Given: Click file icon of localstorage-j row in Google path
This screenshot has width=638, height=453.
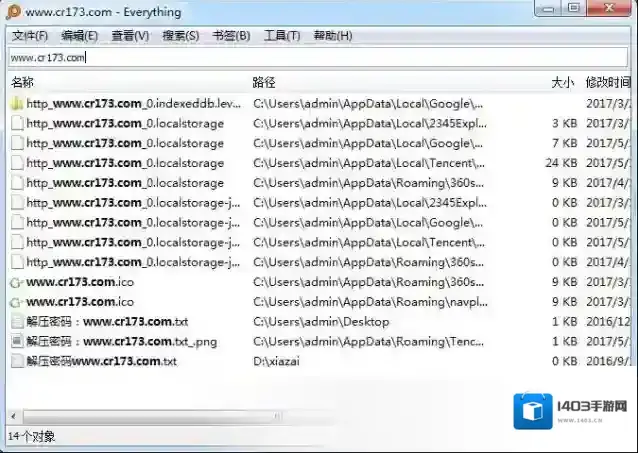Looking at the screenshot, I should coord(17,223).
